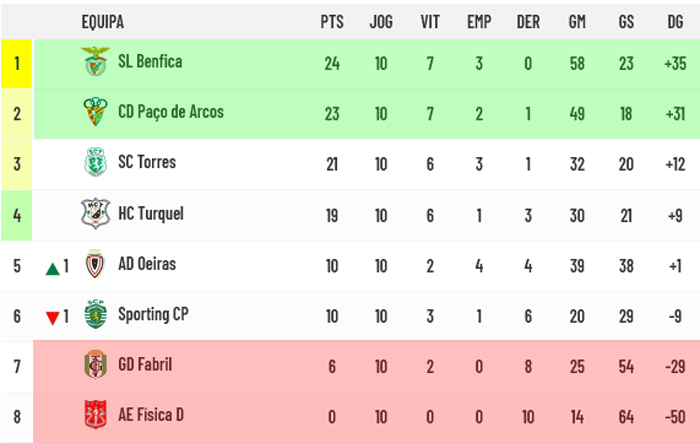Open the SL Benfica team link
The height and width of the screenshot is (443, 700).
pyautogui.click(x=150, y=62)
